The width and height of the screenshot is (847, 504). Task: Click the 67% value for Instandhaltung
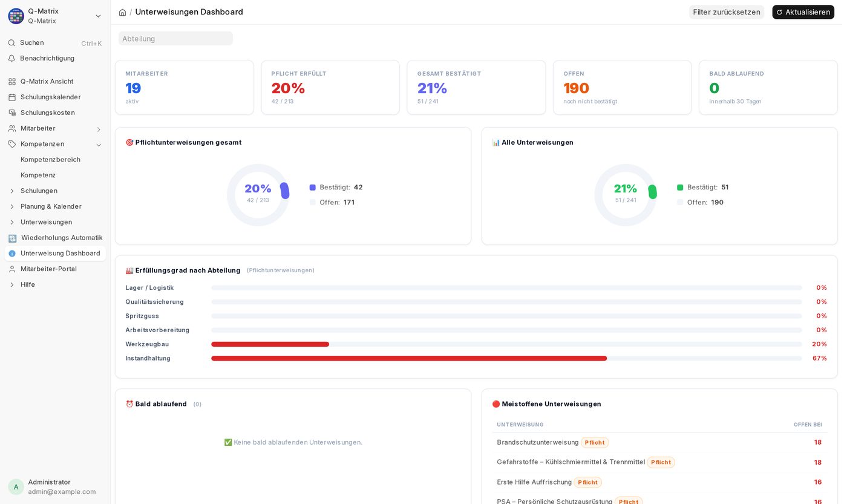[x=819, y=359]
